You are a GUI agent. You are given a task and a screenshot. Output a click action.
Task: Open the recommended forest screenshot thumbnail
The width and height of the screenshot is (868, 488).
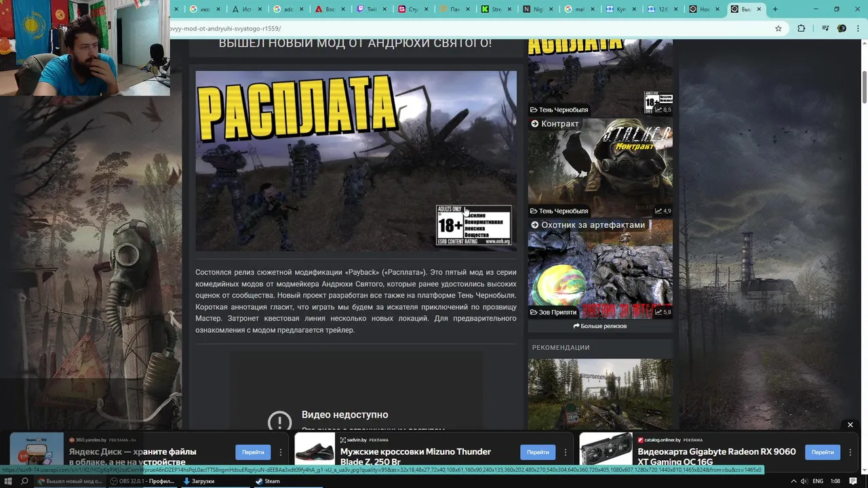[x=600, y=394]
